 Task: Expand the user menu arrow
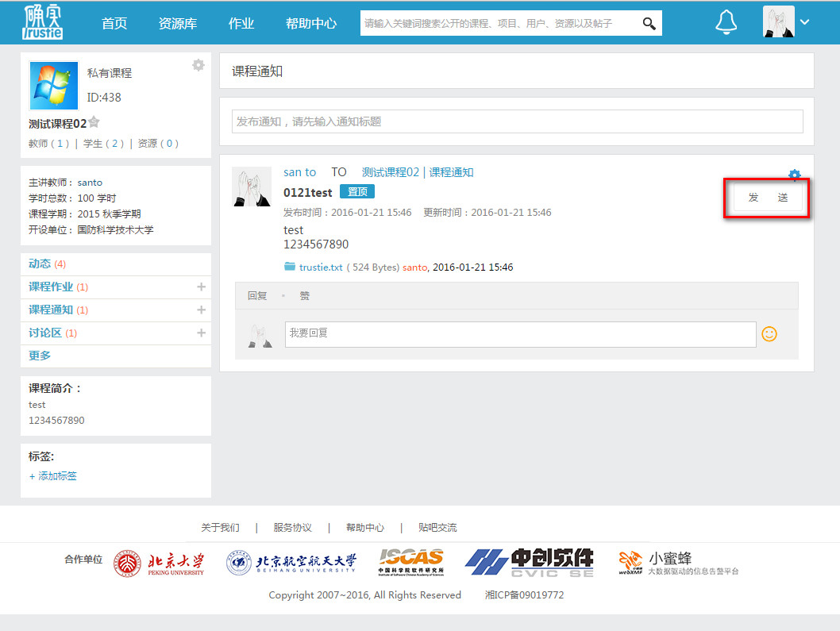click(804, 22)
